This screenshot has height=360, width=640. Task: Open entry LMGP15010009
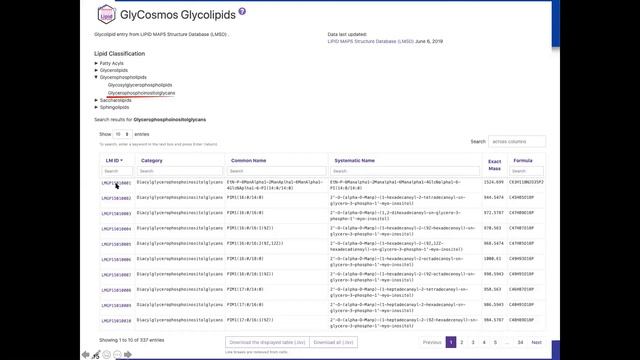pos(116,306)
